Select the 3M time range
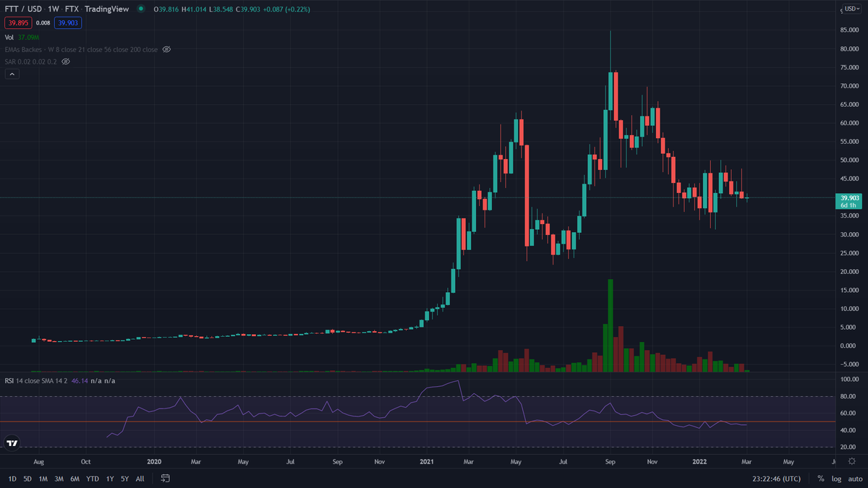This screenshot has height=488, width=868. [x=59, y=478]
